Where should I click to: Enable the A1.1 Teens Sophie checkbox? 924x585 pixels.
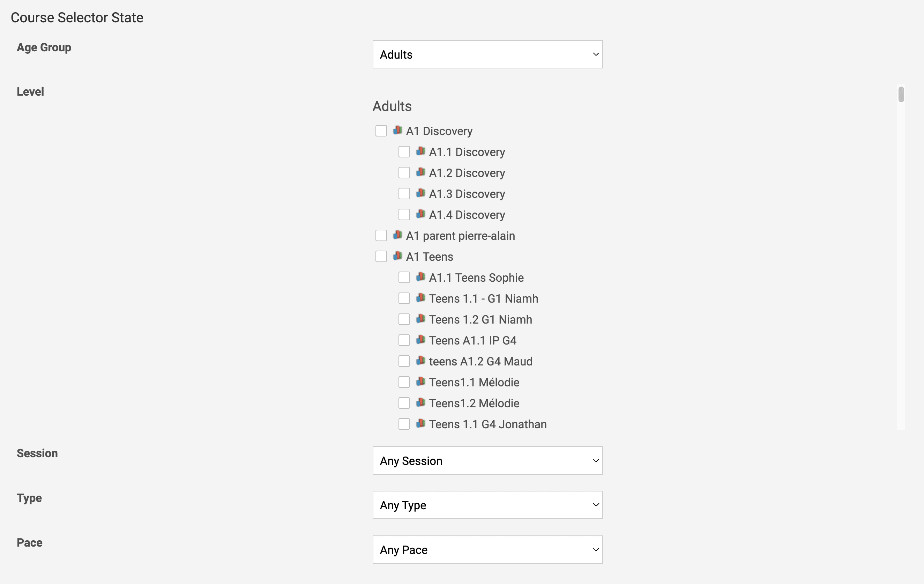[x=404, y=277]
